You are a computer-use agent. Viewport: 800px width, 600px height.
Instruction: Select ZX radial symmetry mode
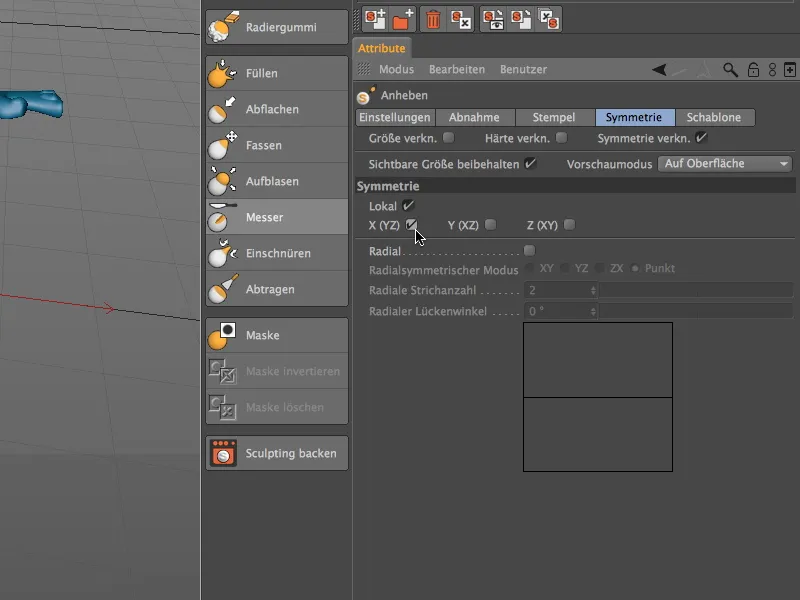(x=599, y=268)
